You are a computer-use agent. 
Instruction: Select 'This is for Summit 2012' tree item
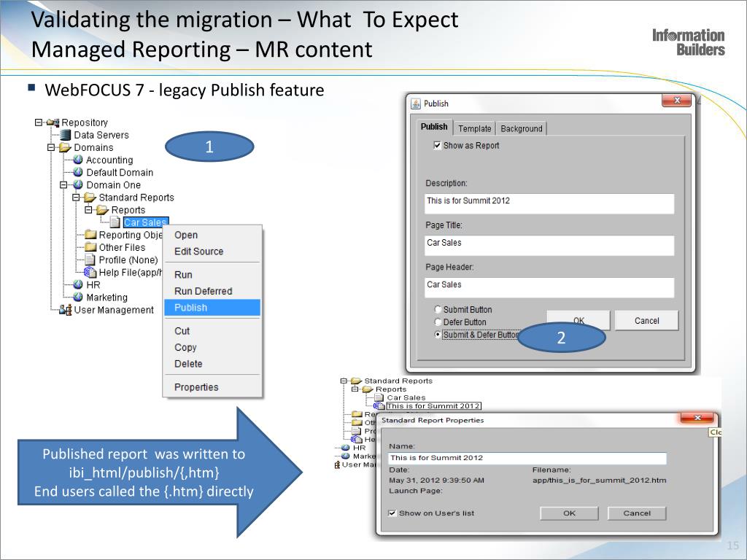coord(433,405)
